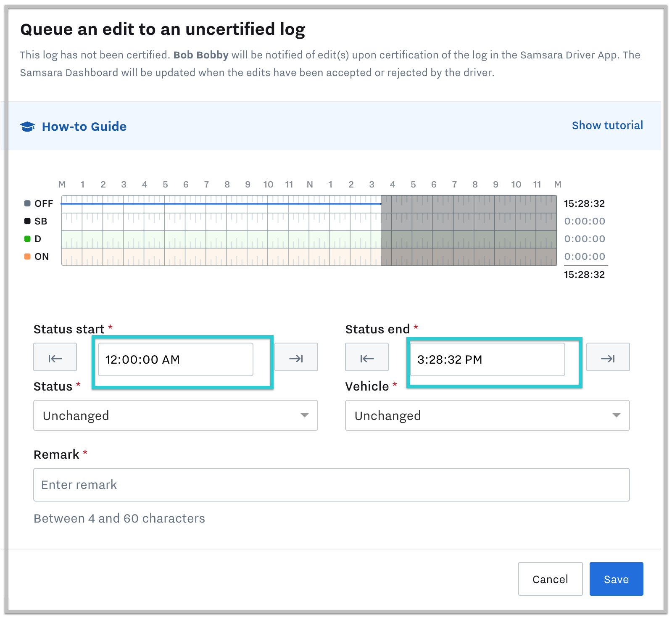Viewport: 672px width, 618px height.
Task: Jump Status end to next boundary arrow
Action: coord(608,357)
